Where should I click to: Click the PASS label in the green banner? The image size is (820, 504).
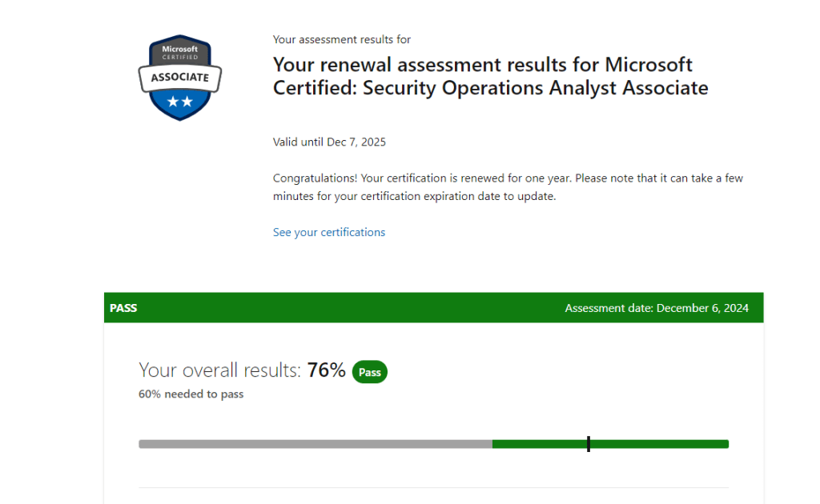(123, 308)
